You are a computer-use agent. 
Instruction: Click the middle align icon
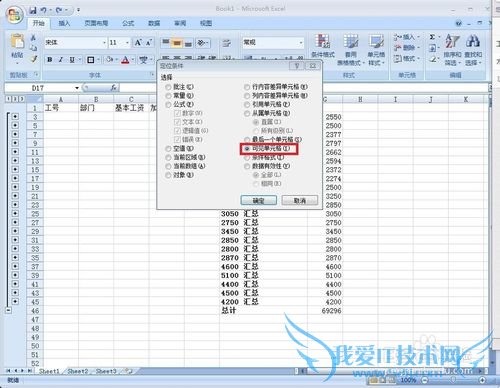pos(177,43)
